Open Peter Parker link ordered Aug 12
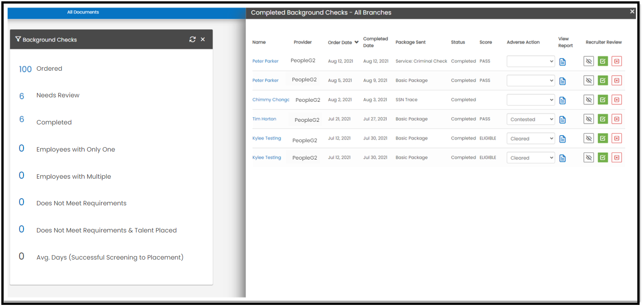644x308 pixels. tap(265, 61)
